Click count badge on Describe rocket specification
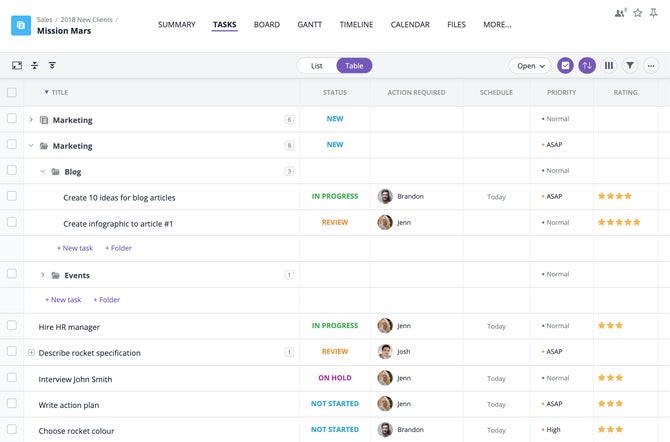The width and height of the screenshot is (670, 442). (x=289, y=352)
